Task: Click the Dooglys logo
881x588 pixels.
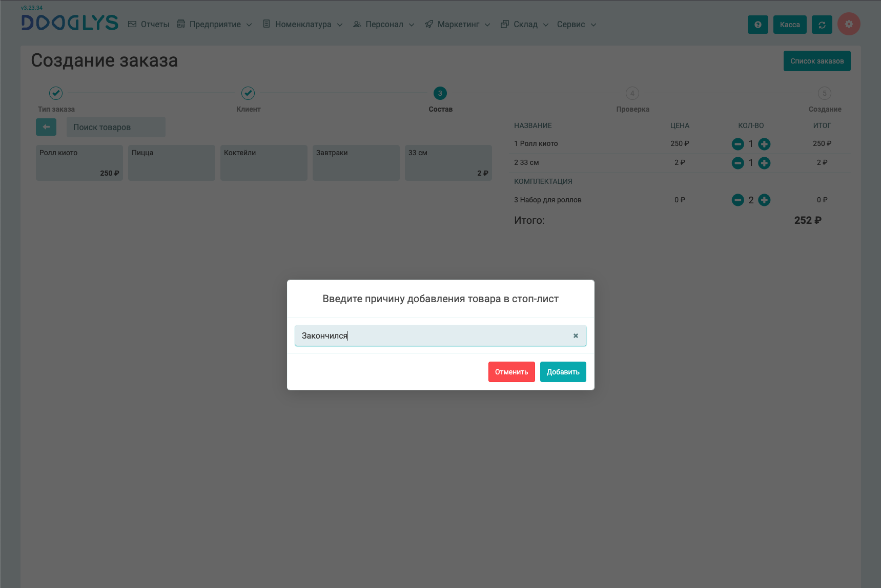Action: point(70,23)
